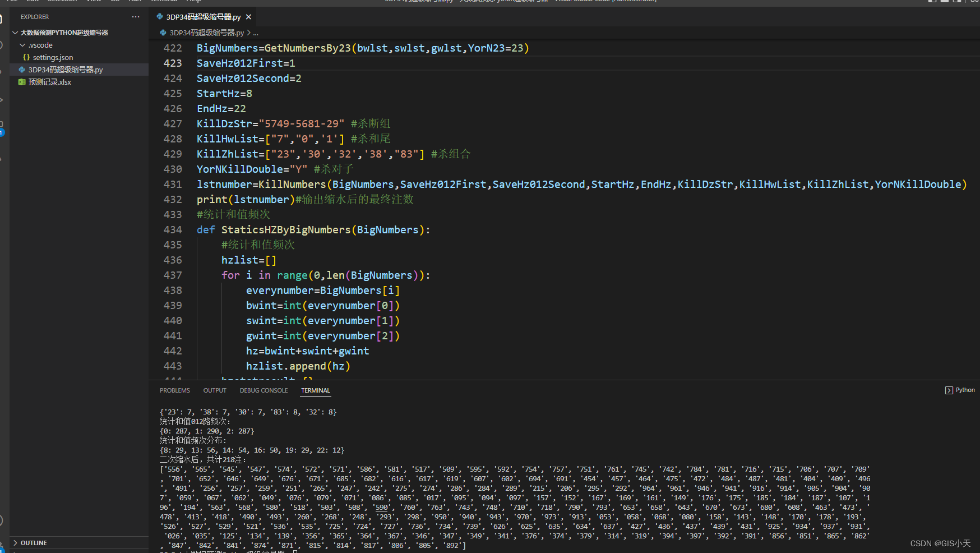Click gwint=int(everynumber[2]) line
This screenshot has height=553, width=980.
coord(323,336)
